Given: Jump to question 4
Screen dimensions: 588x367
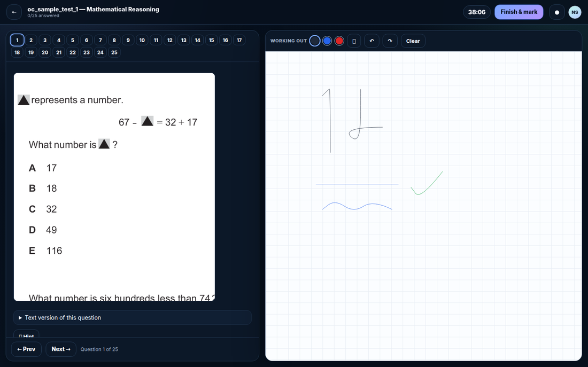Looking at the screenshot, I should point(59,40).
